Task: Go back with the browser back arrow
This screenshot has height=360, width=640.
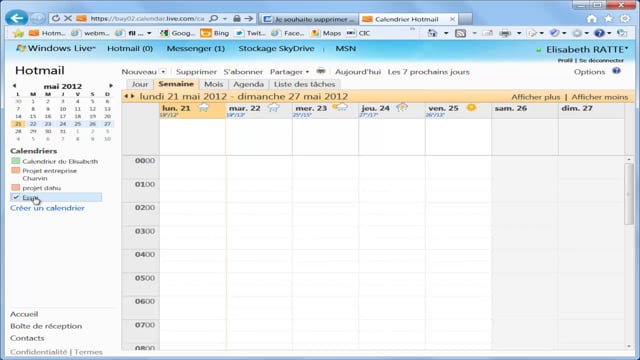Action: coord(16,18)
